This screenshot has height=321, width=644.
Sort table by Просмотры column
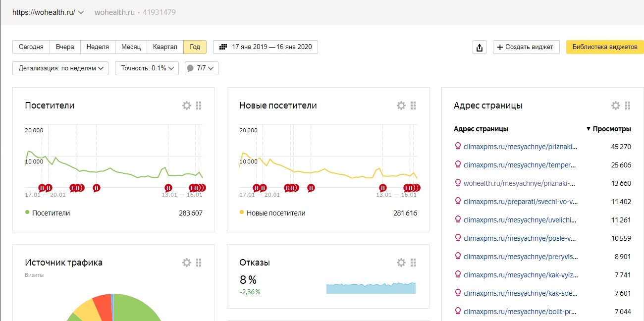609,129
